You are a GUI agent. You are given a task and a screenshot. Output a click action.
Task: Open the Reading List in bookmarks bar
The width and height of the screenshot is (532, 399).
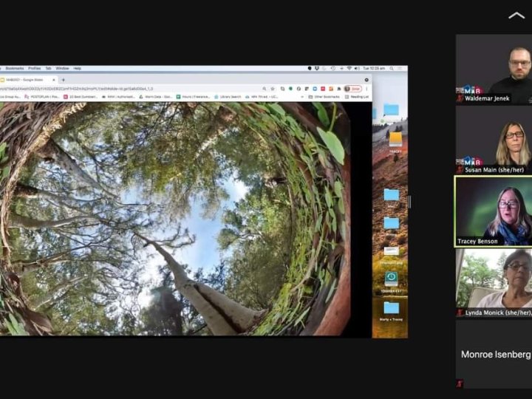tap(358, 97)
